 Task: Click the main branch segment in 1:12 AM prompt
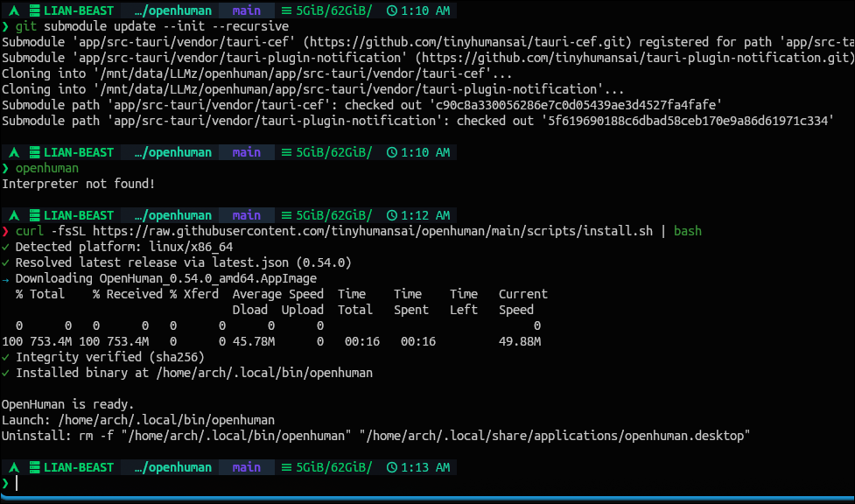246,215
